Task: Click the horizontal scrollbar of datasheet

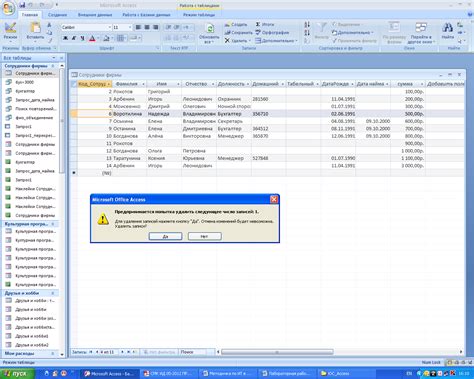Action: pyautogui.click(x=277, y=352)
